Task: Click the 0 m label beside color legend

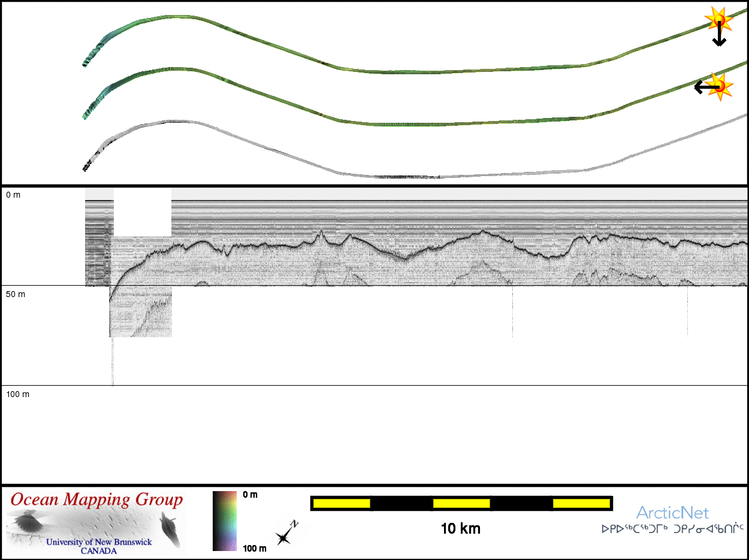Action: point(250,495)
